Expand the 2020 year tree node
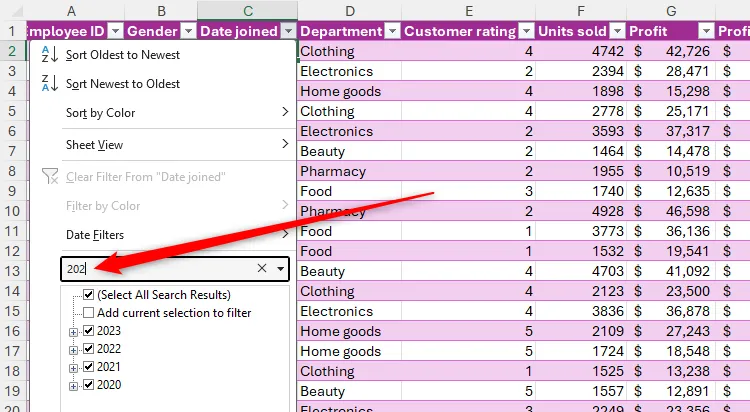Image resolution: width=750 pixels, height=412 pixels. coord(73,385)
